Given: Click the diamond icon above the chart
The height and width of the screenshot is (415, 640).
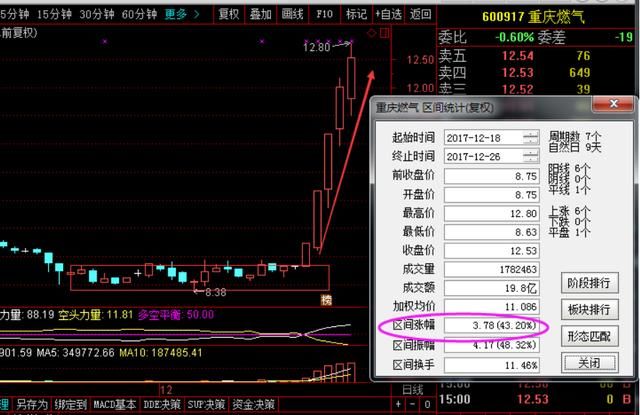Looking at the screenshot, I should [x=371, y=33].
